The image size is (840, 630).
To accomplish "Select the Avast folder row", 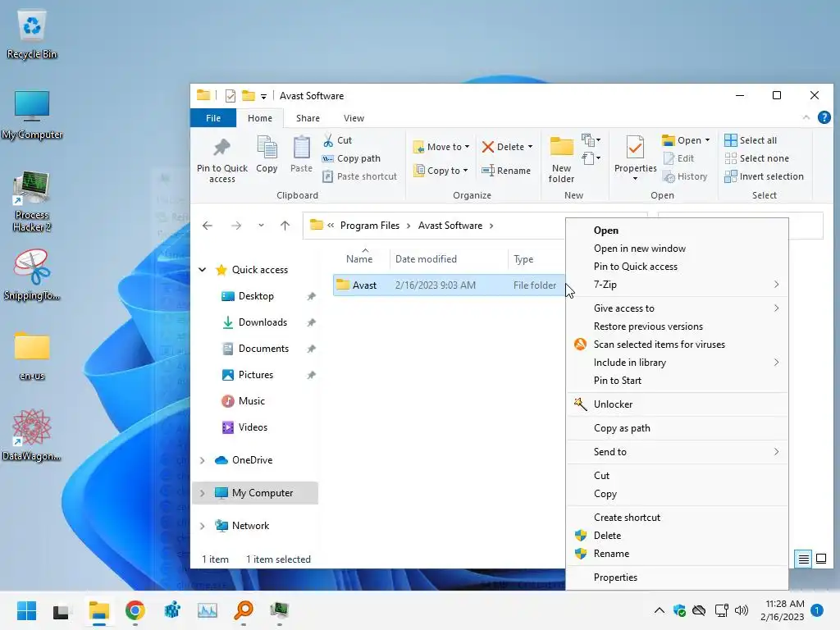I will click(449, 285).
